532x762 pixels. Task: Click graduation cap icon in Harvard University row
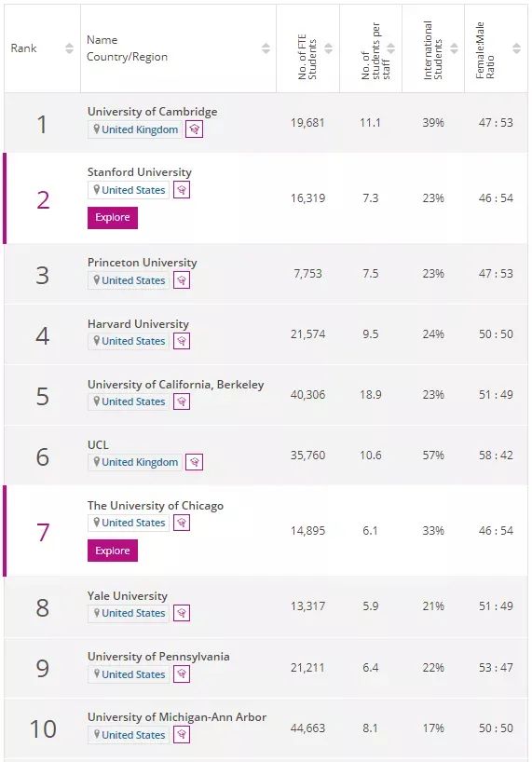coord(182,341)
